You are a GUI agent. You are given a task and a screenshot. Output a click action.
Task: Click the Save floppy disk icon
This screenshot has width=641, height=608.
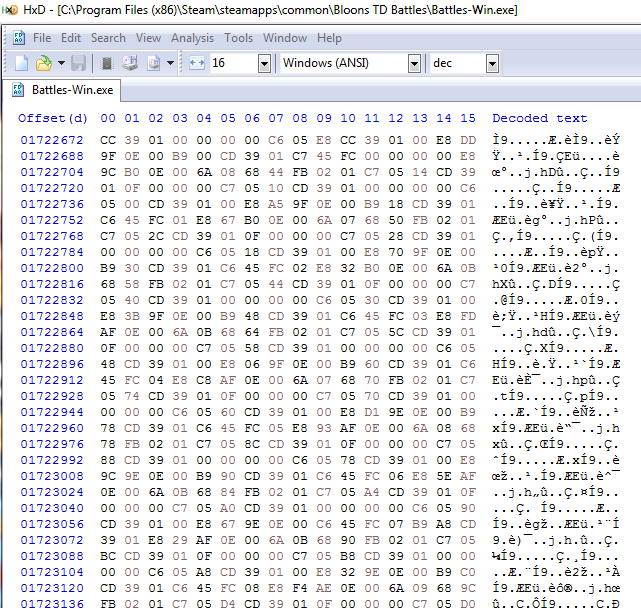coord(78,63)
